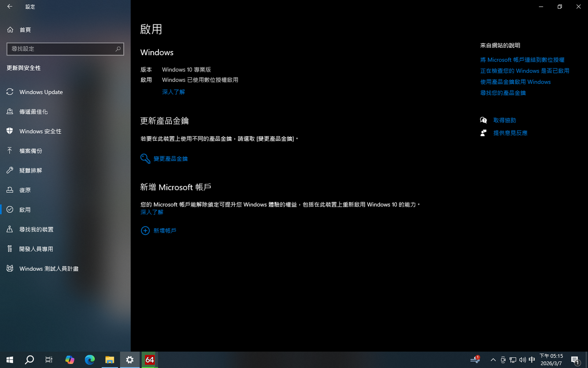The image size is (588, 368).
Task: Click the 復原 sidebar icon
Action: click(x=10, y=190)
